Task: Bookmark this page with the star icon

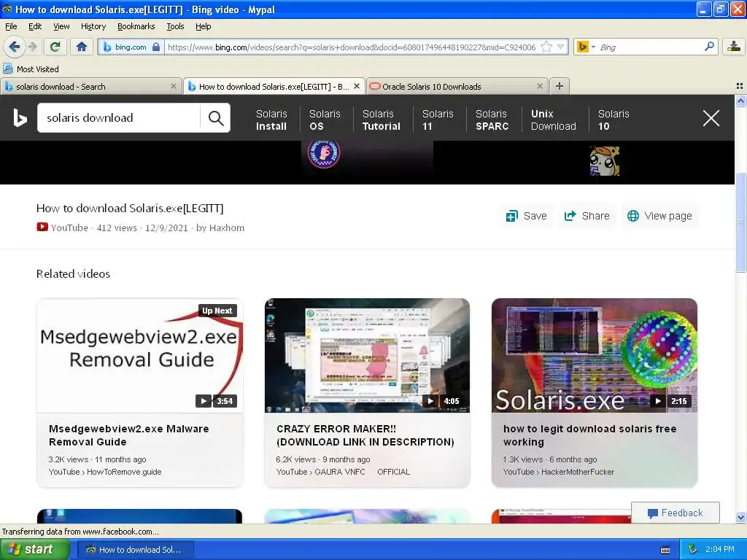Action: 546,47
